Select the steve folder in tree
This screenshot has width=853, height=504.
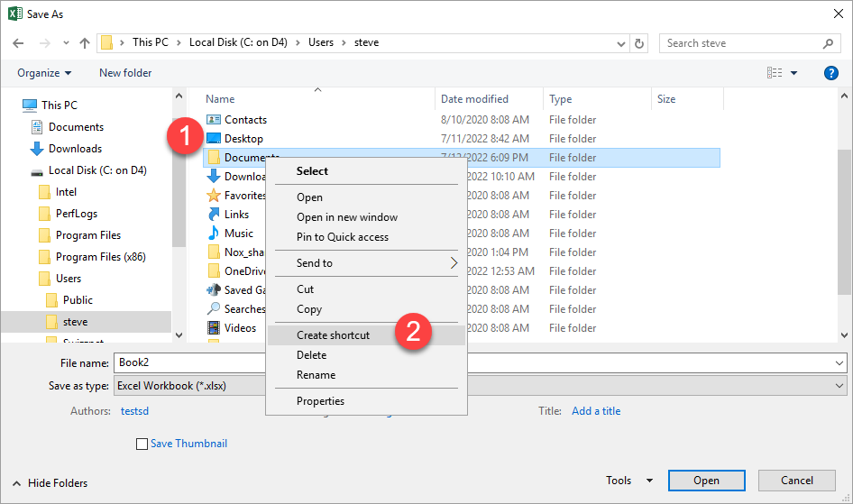pos(75,322)
